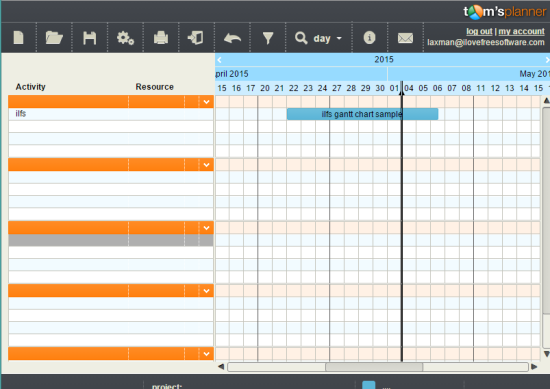Save schedule with floppy disk icon
Screen dimensions: 550x389
[x=89, y=38]
